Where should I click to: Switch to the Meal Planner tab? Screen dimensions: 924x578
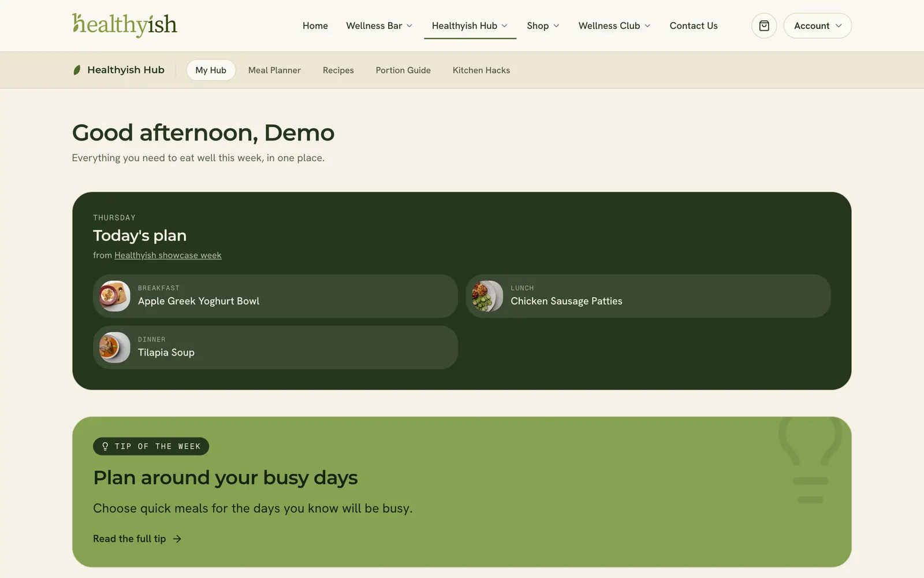pos(274,70)
